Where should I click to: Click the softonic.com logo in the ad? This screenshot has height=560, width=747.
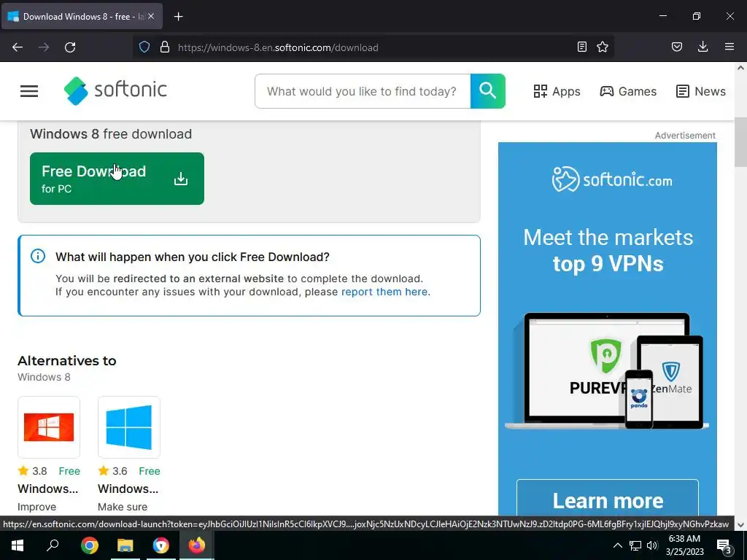tap(612, 179)
